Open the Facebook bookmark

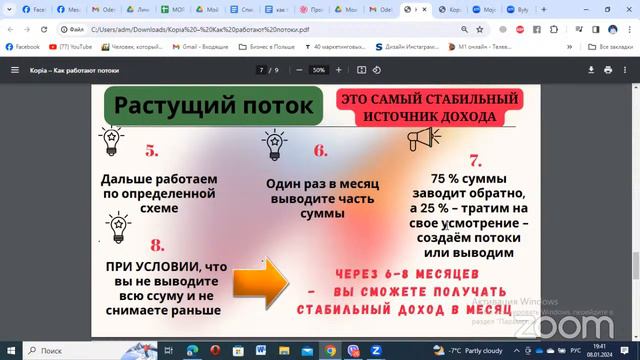[x=23, y=47]
